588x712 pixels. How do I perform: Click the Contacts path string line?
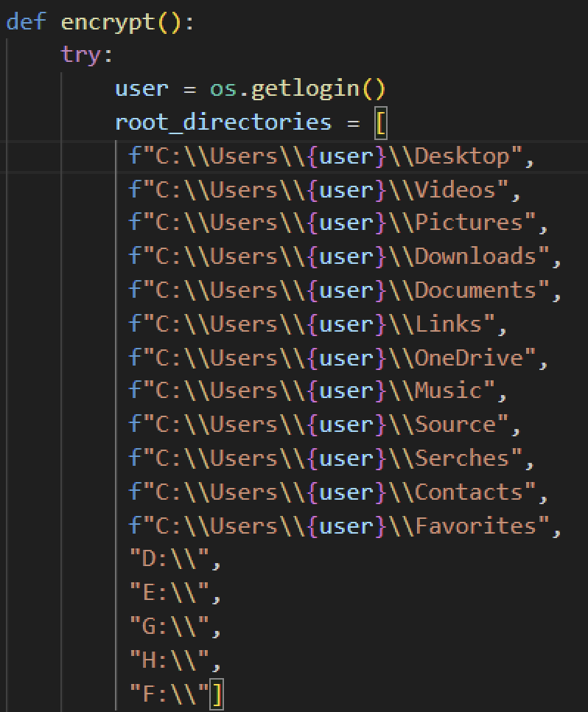pos(337,492)
